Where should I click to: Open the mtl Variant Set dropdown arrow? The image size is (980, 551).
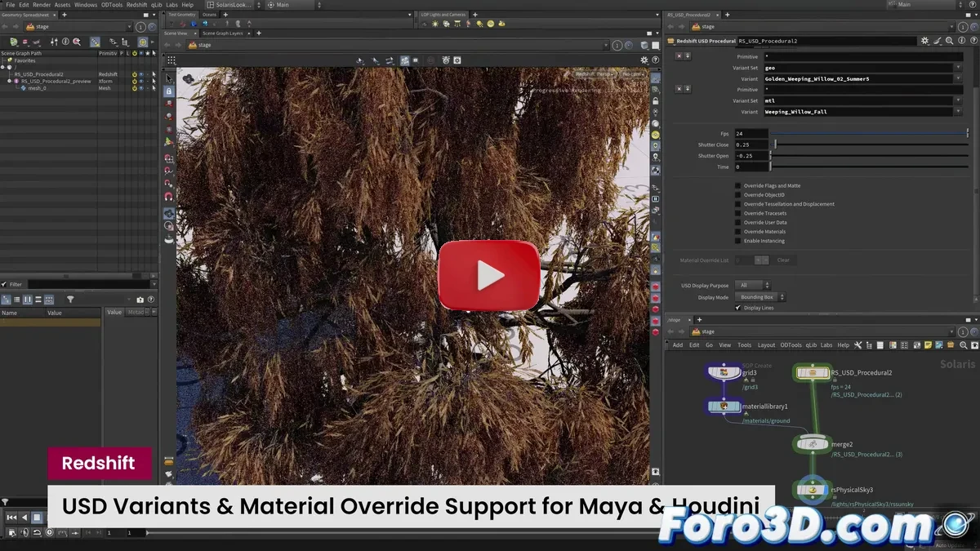point(959,100)
